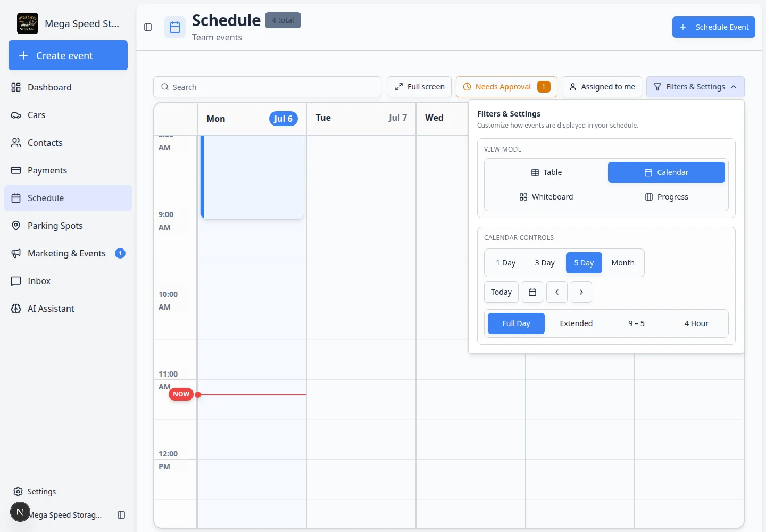Click the Parking Spots pin icon
Screen dimensions: 766x532
click(16, 226)
